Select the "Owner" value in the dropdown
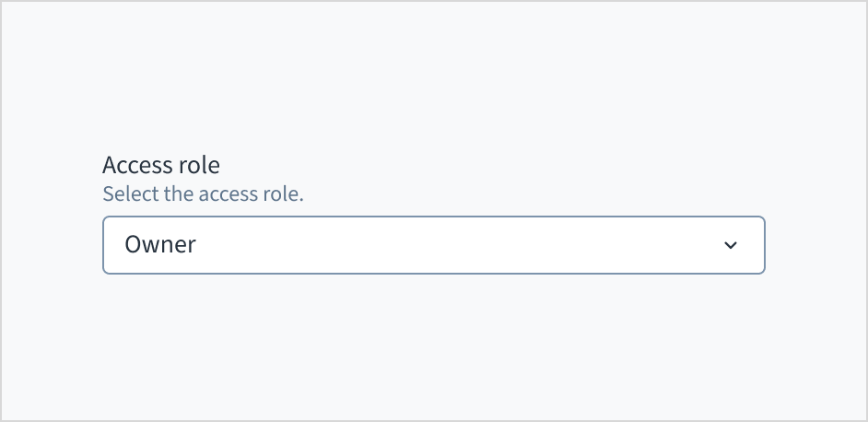 click(x=160, y=245)
